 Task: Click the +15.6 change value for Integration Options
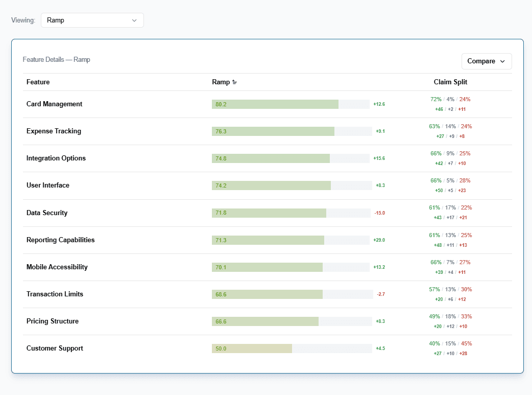tap(379, 158)
